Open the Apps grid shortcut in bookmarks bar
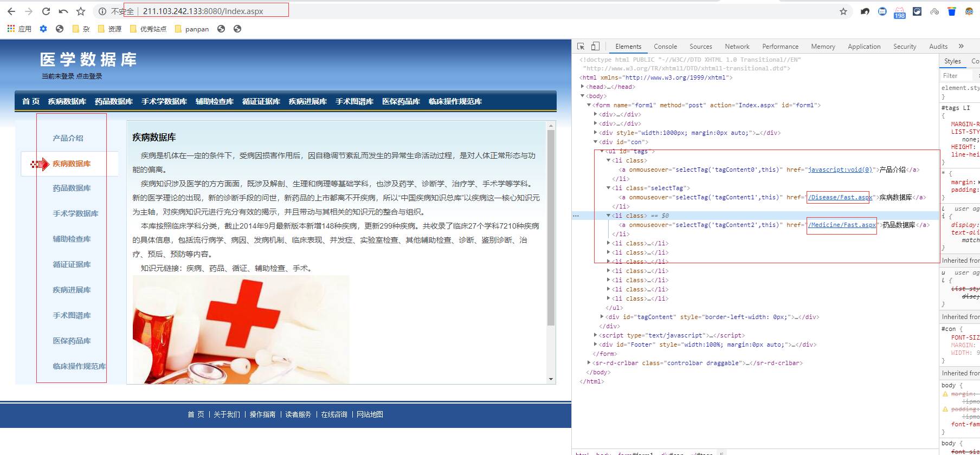 19,29
